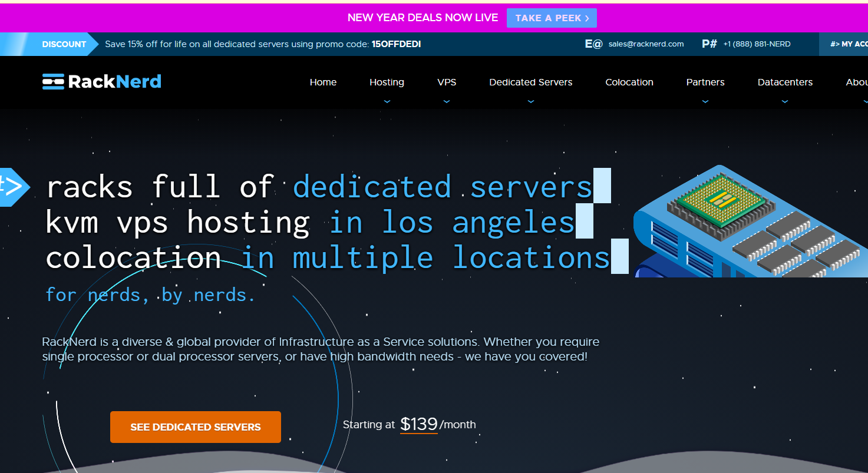Screen dimensions: 868x473
Task: Click sales@racknerd.com email link
Action: pos(646,44)
